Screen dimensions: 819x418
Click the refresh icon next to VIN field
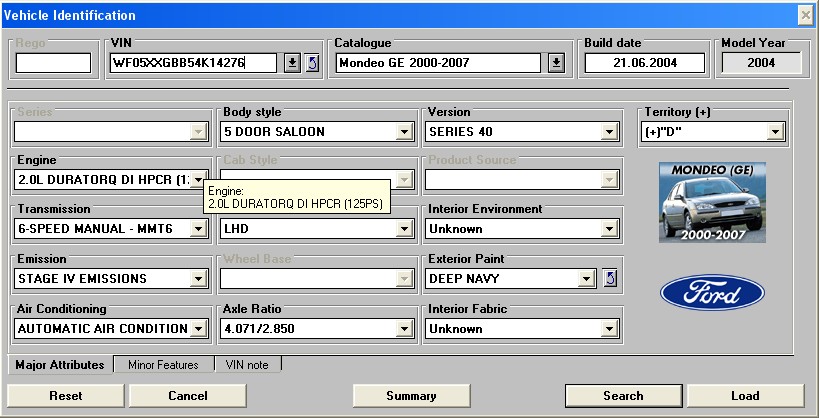(311, 64)
